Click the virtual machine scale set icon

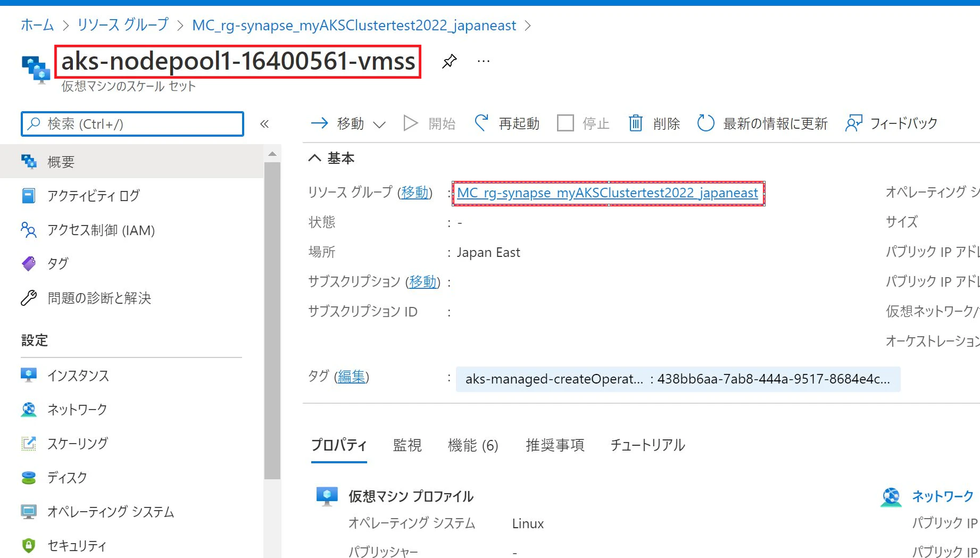click(36, 70)
